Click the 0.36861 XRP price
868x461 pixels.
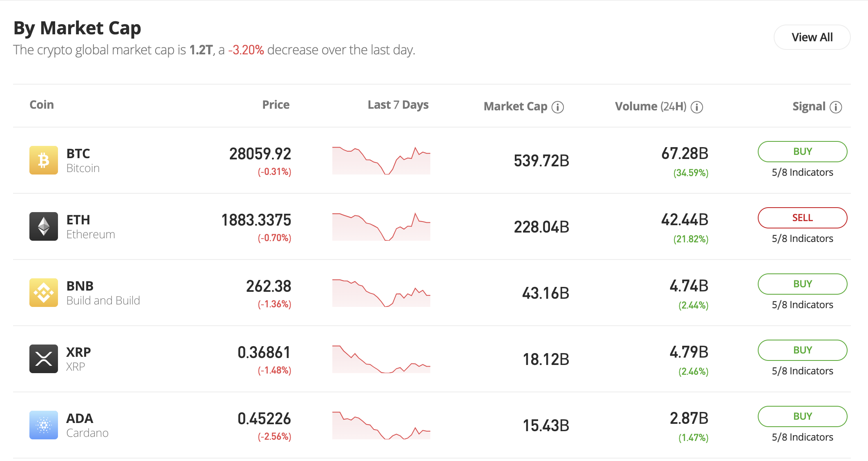264,353
